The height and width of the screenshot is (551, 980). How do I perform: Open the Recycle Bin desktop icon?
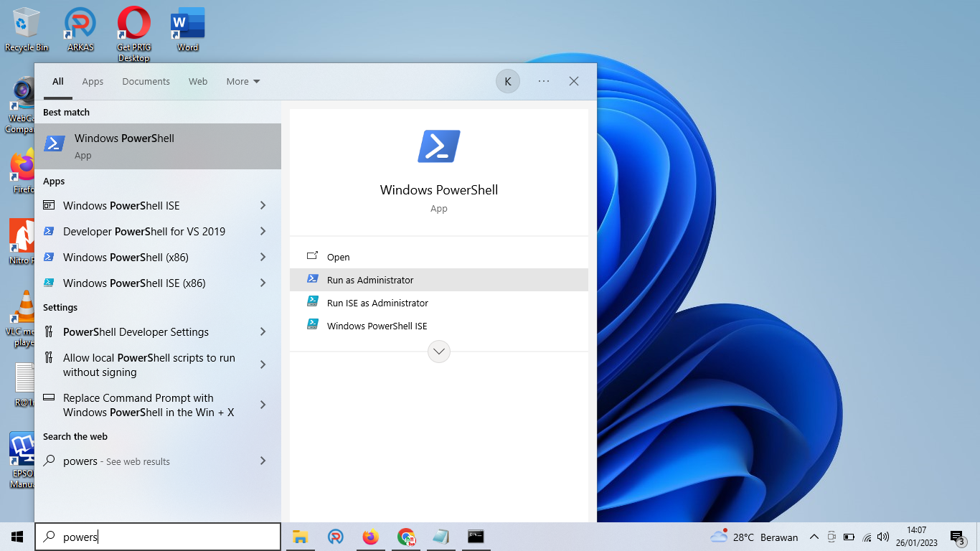(x=27, y=29)
